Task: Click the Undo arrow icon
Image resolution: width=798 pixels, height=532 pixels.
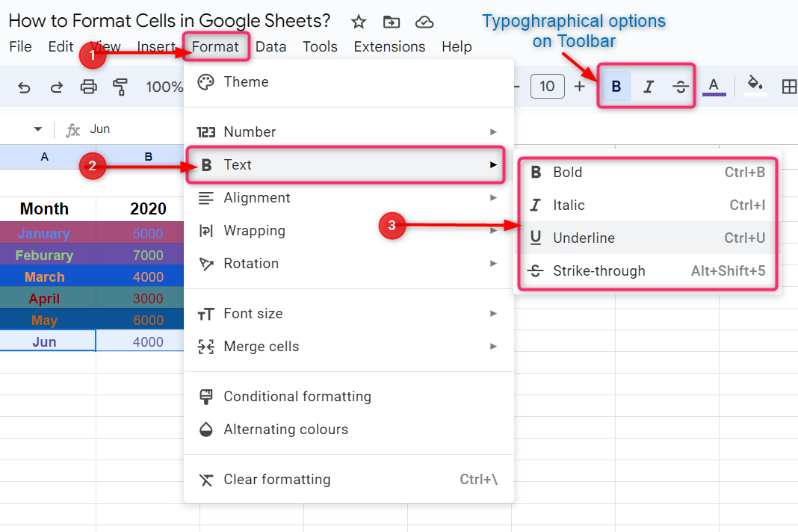Action: click(24, 87)
